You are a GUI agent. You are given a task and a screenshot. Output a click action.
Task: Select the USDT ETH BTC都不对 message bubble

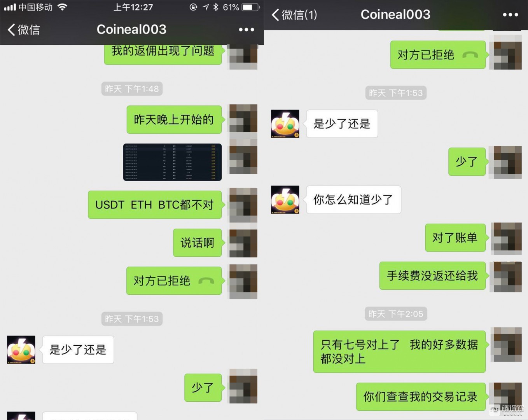(155, 205)
